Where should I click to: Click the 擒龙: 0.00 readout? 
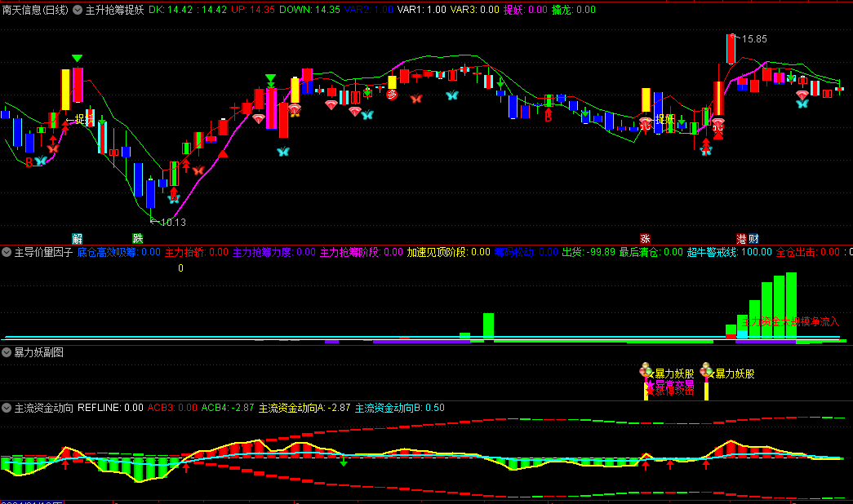coord(574,10)
